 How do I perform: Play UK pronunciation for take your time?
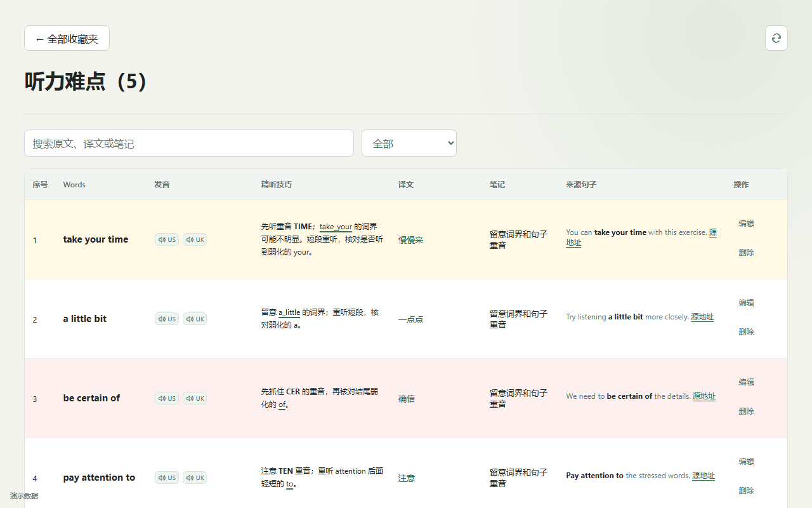pos(195,239)
